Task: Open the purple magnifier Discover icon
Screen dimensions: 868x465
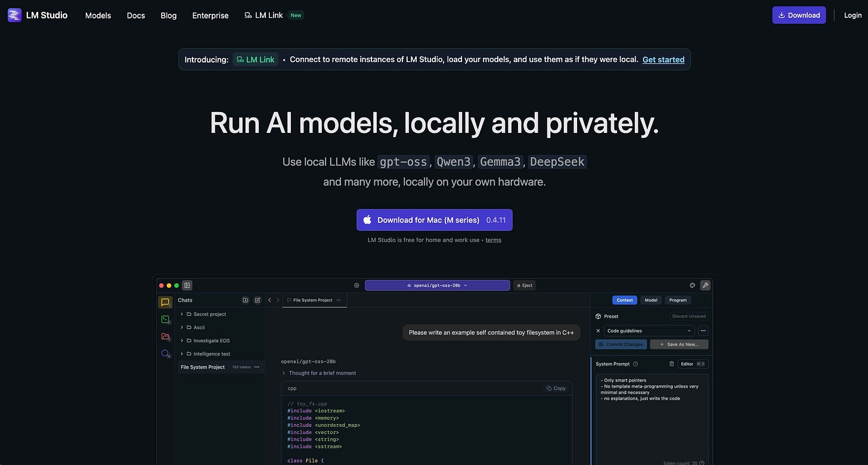Action: click(165, 354)
